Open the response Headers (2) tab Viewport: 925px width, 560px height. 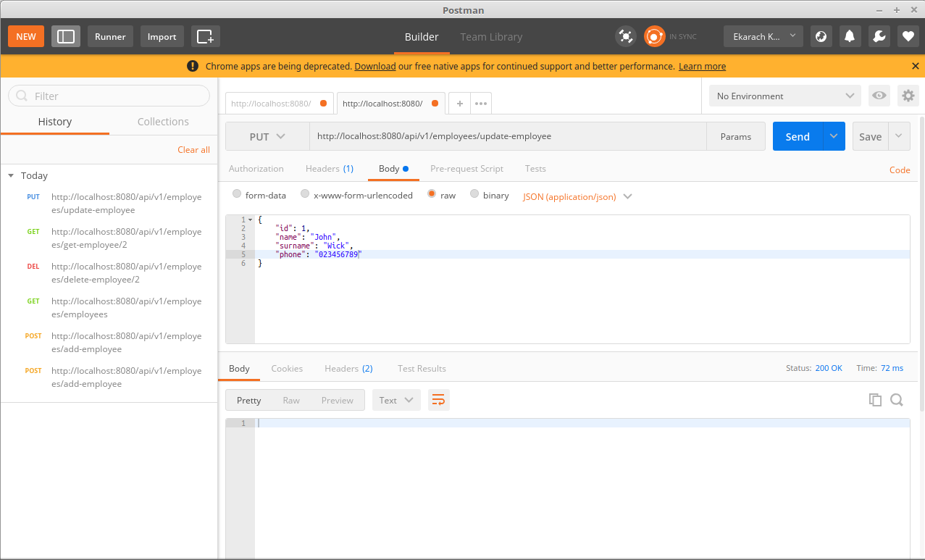348,368
